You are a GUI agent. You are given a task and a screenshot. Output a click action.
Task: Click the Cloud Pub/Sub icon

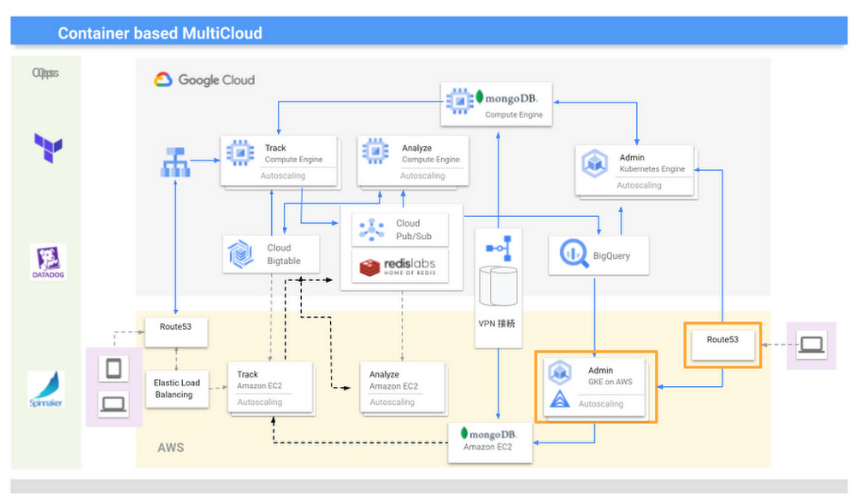373,229
